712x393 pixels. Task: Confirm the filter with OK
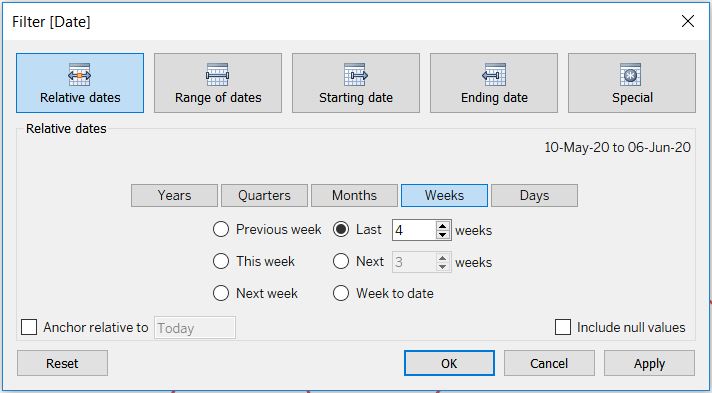(449, 363)
